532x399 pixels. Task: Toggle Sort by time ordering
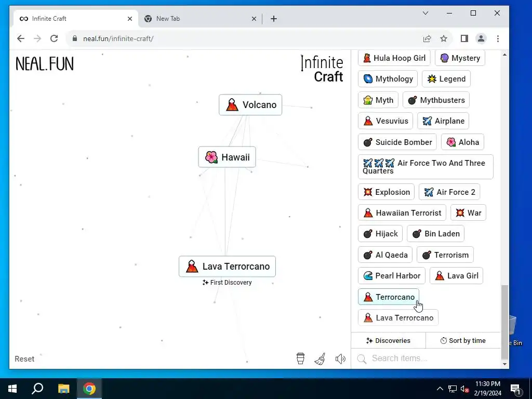click(x=463, y=340)
